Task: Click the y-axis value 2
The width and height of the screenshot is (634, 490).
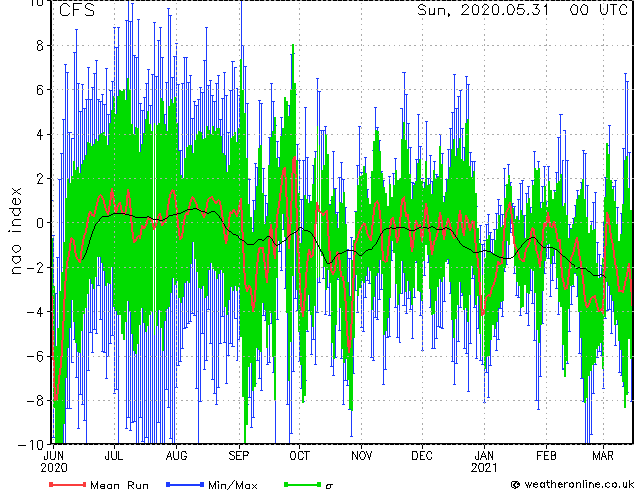Action: pos(40,179)
